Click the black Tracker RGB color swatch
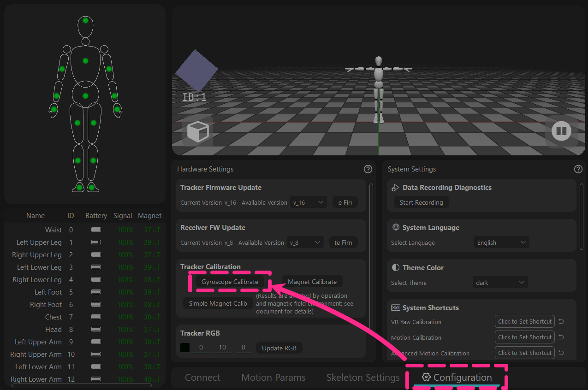The width and height of the screenshot is (588, 390). 185,348
